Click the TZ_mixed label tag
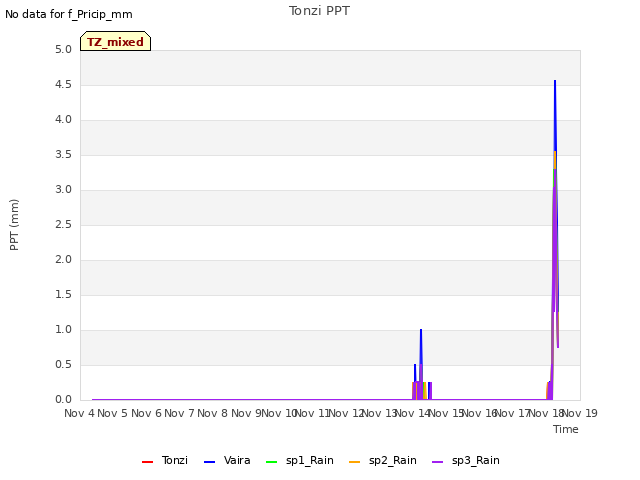 pos(116,41)
